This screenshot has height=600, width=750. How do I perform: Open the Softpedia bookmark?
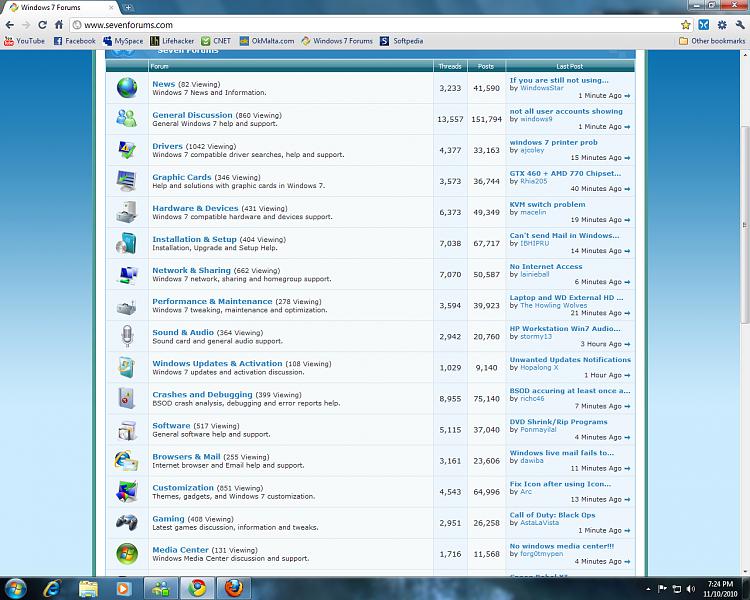[x=402, y=41]
